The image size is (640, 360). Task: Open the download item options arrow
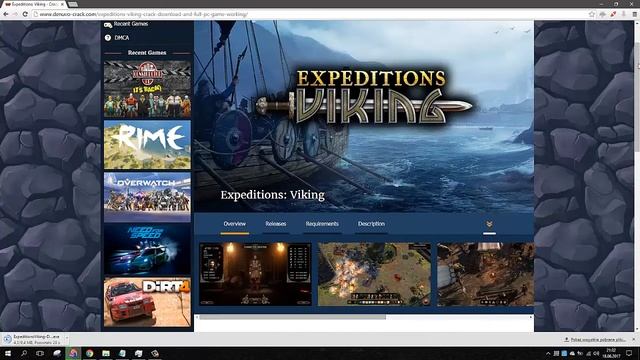pyautogui.click(x=67, y=339)
